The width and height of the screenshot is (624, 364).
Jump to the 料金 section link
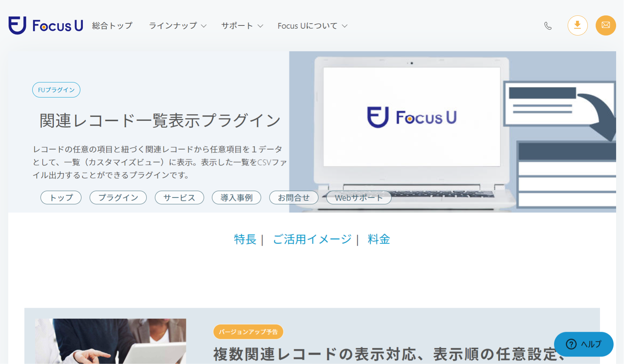(379, 239)
